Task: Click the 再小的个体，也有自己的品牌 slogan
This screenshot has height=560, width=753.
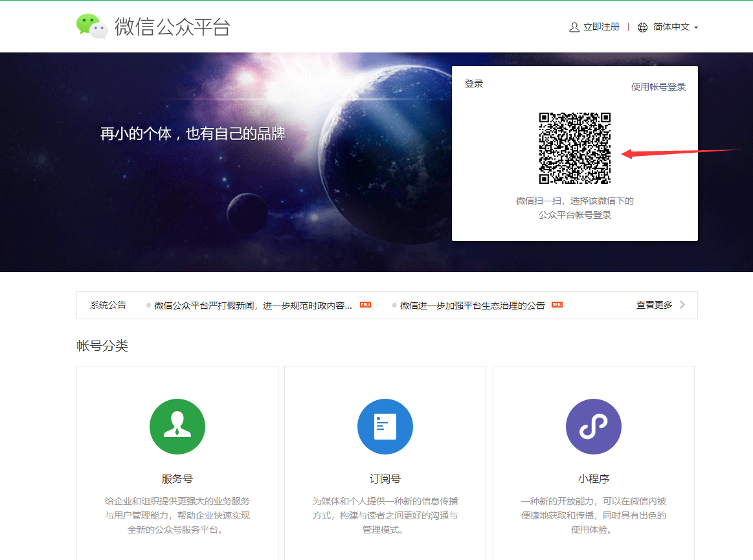Action: coord(192,133)
